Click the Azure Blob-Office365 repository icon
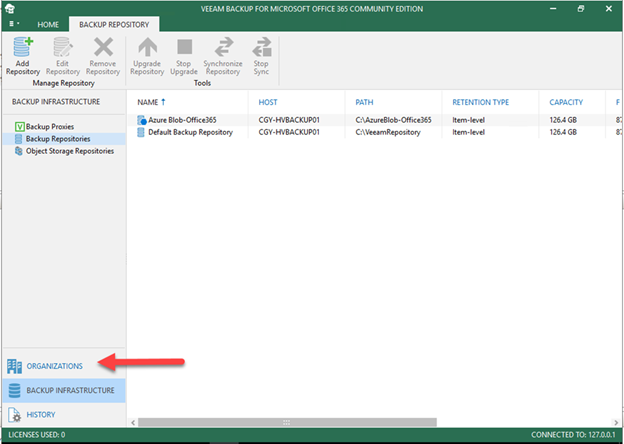This screenshot has width=624, height=444. click(x=141, y=120)
